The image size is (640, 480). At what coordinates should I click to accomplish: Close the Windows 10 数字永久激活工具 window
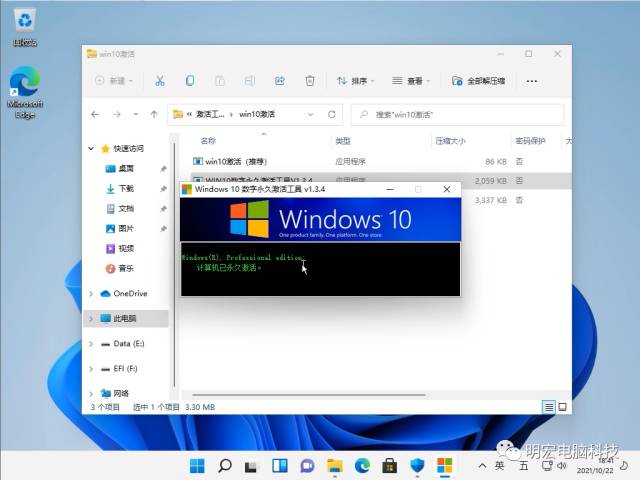[x=447, y=189]
